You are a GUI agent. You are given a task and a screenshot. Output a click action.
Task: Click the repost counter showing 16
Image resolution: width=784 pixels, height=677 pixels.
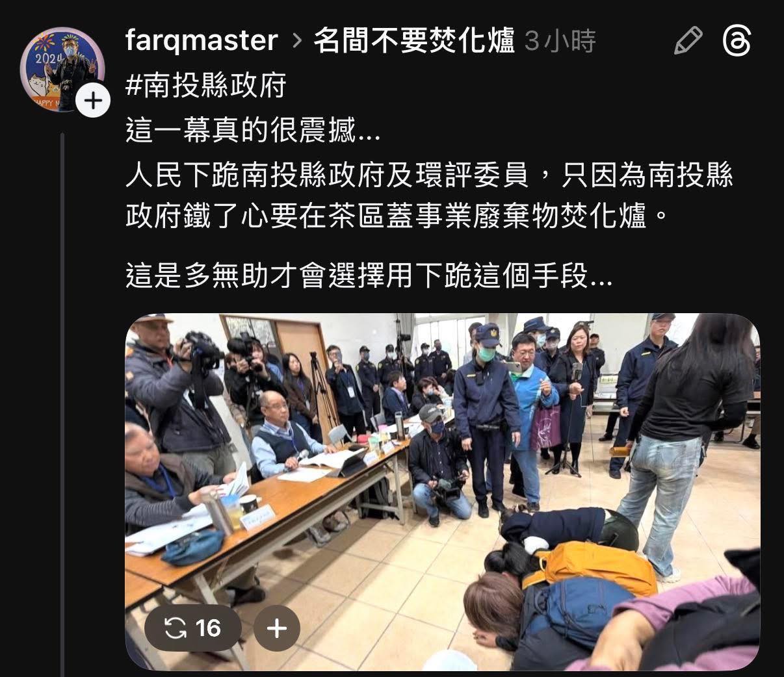point(193,628)
